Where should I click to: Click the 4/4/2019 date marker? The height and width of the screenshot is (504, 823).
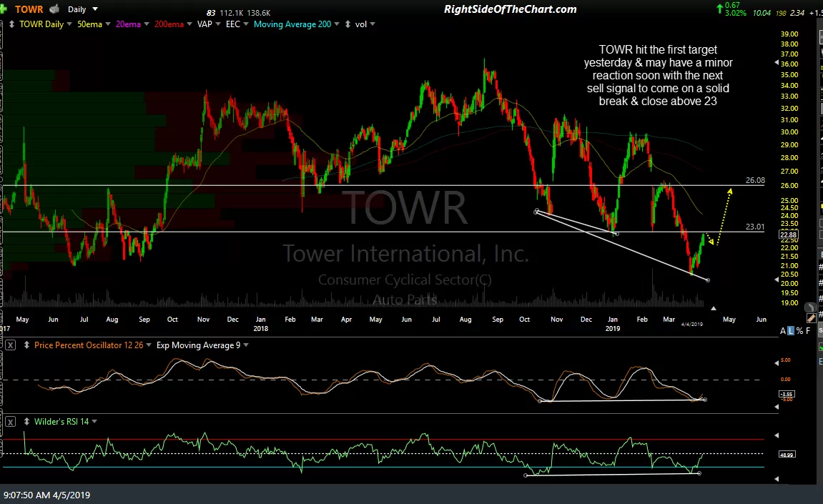(x=691, y=325)
